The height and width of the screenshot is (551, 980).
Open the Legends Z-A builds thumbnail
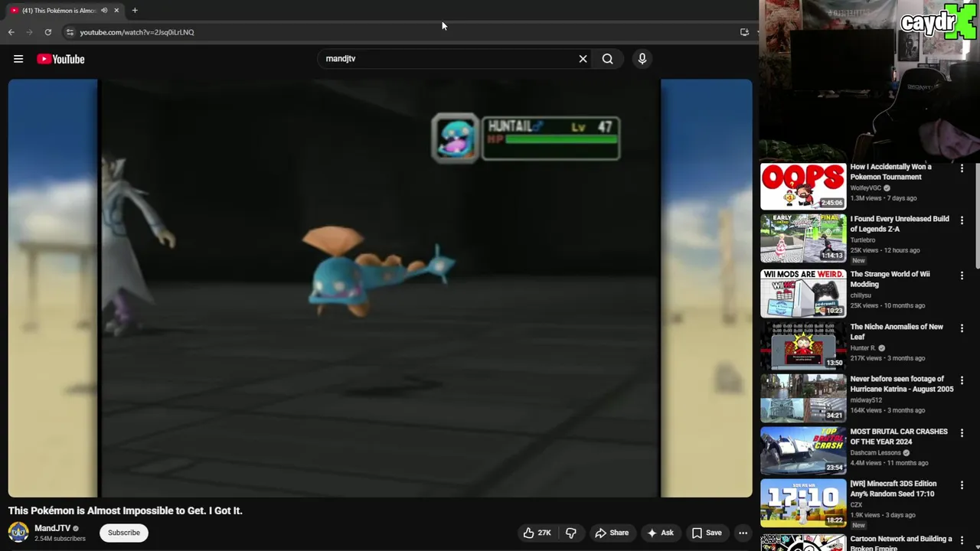(803, 238)
